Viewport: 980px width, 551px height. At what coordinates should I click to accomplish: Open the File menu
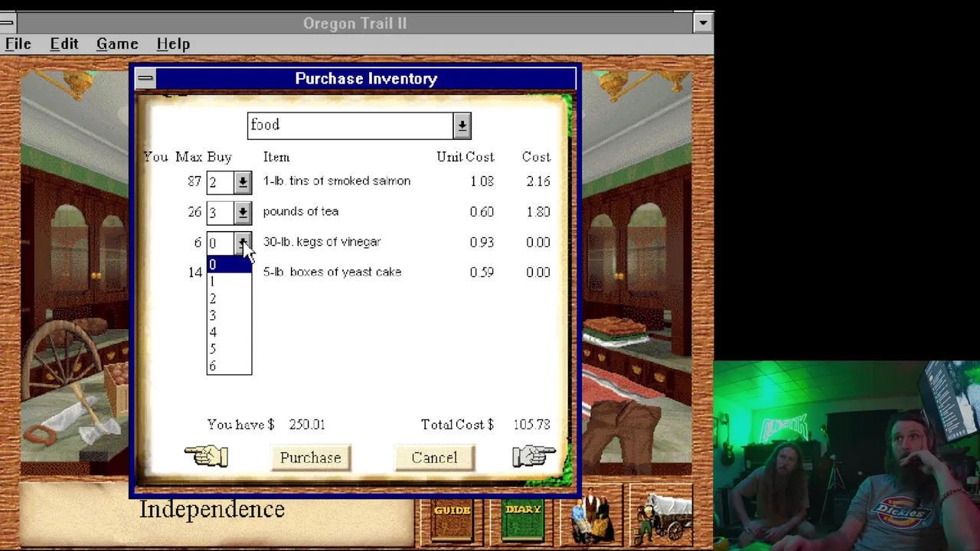point(18,44)
